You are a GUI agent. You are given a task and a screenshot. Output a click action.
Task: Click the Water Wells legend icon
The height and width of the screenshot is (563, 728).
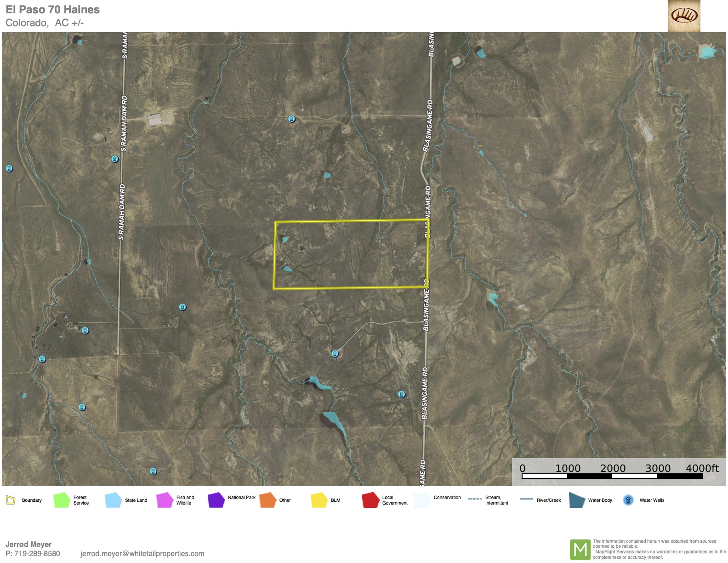(628, 500)
